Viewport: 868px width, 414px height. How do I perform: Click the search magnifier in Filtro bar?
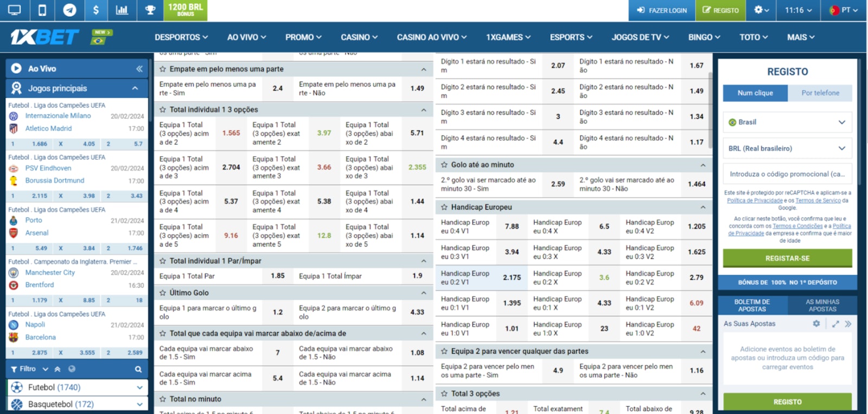click(x=138, y=369)
